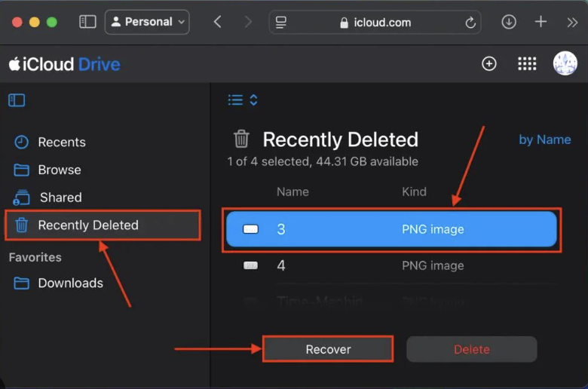Open the iCloud apps grid

[527, 64]
